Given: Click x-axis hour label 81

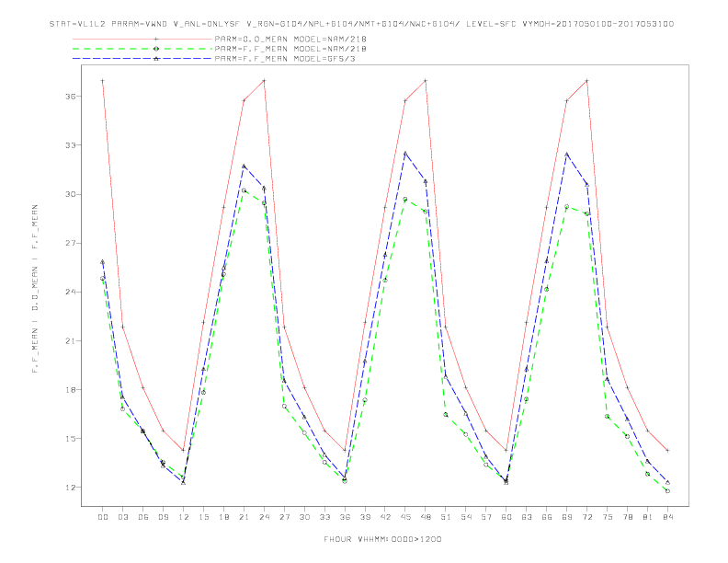Looking at the screenshot, I should [648, 517].
